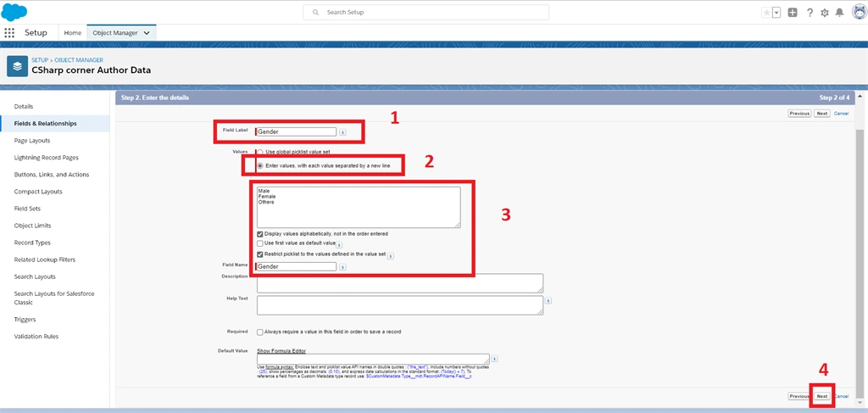The width and height of the screenshot is (868, 413).
Task: Open the notifications bell icon
Action: click(x=840, y=12)
